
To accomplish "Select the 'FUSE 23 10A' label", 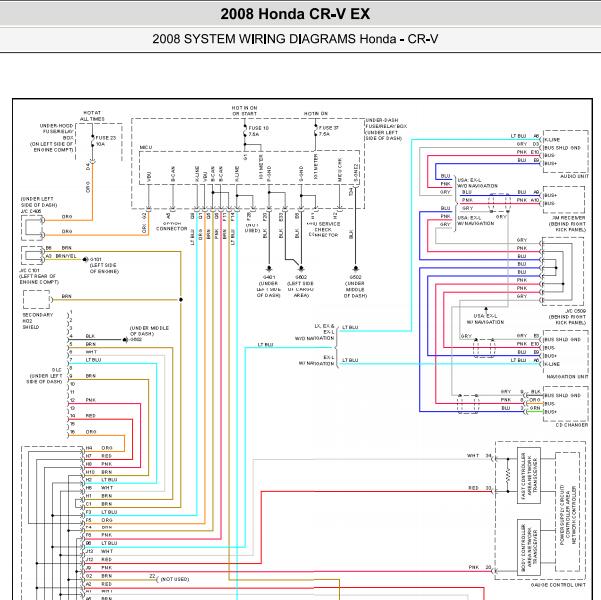I will pos(105,141).
